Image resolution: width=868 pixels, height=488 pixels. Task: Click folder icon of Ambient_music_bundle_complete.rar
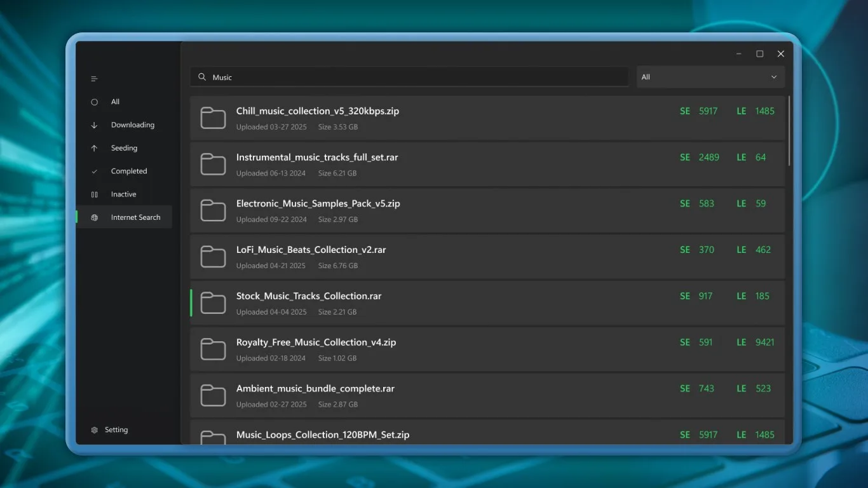coord(213,396)
